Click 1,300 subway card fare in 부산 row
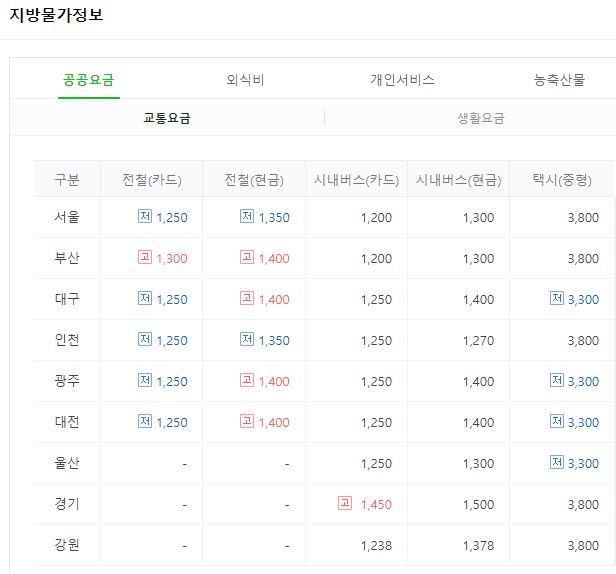This screenshot has height=574, width=616. 172,259
